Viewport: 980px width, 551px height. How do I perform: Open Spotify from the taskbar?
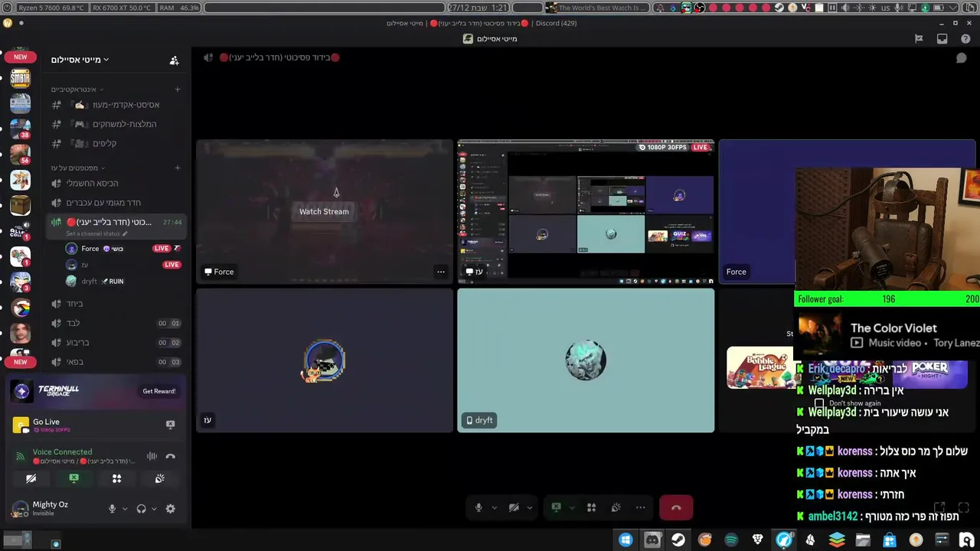(x=731, y=540)
